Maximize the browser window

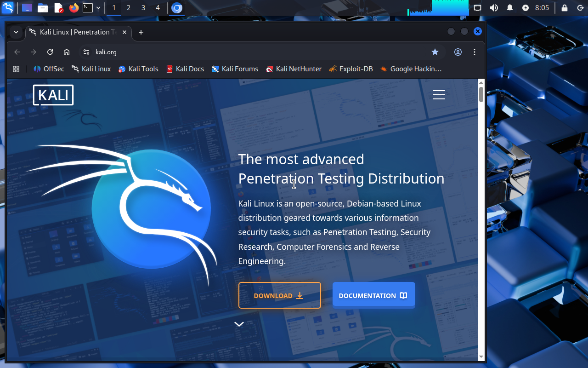[464, 31]
